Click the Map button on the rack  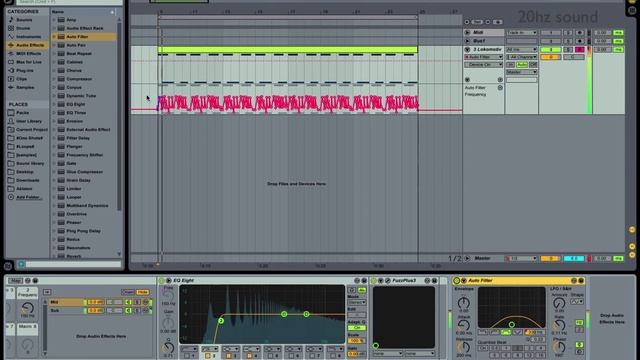[16, 280]
